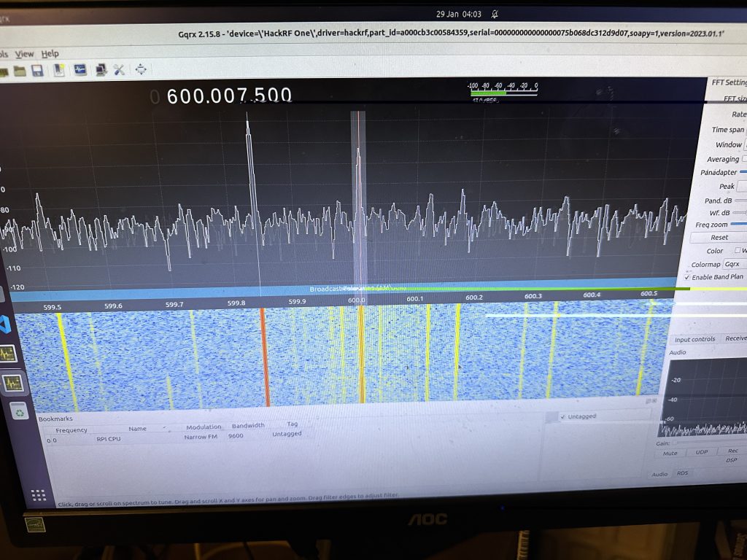Click the red strong signal waterfall trace
This screenshot has width=747, height=560.
[264, 357]
